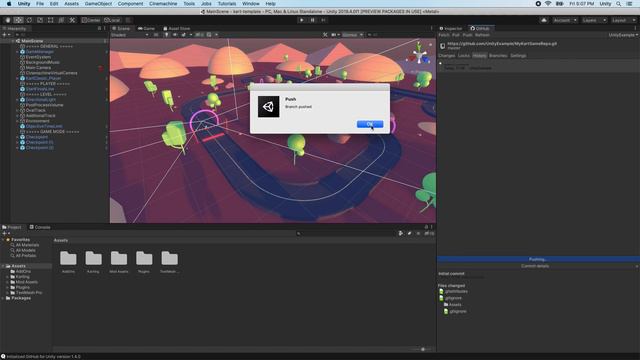Expand OvalTrack in the Hierarchy
Viewport: 640px width, 360px height.
pyautogui.click(x=17, y=110)
